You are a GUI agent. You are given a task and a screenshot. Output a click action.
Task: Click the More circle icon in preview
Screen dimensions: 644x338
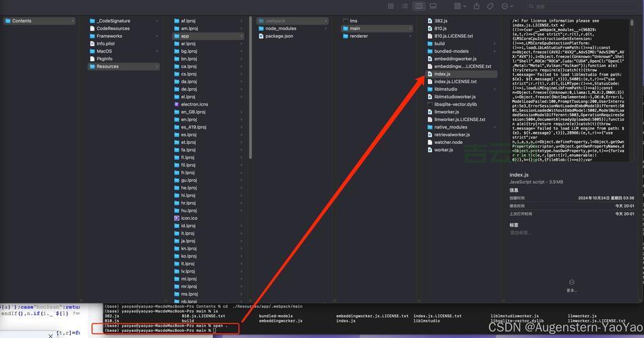(572, 283)
